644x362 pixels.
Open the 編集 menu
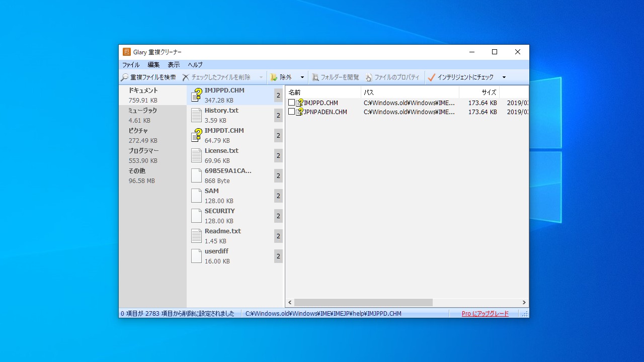(153, 65)
